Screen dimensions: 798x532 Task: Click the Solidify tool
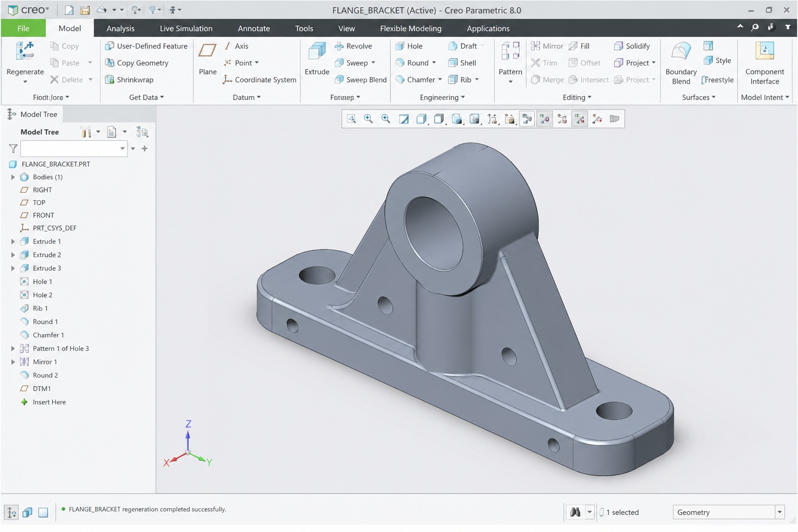click(632, 46)
